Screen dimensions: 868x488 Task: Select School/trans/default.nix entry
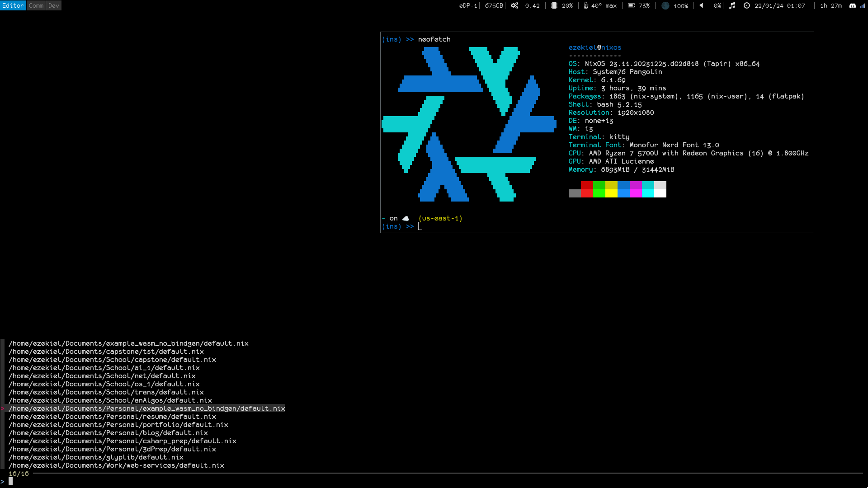(x=106, y=392)
